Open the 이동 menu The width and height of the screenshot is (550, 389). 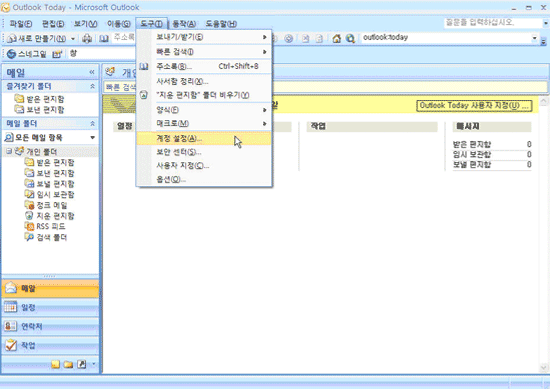point(119,24)
